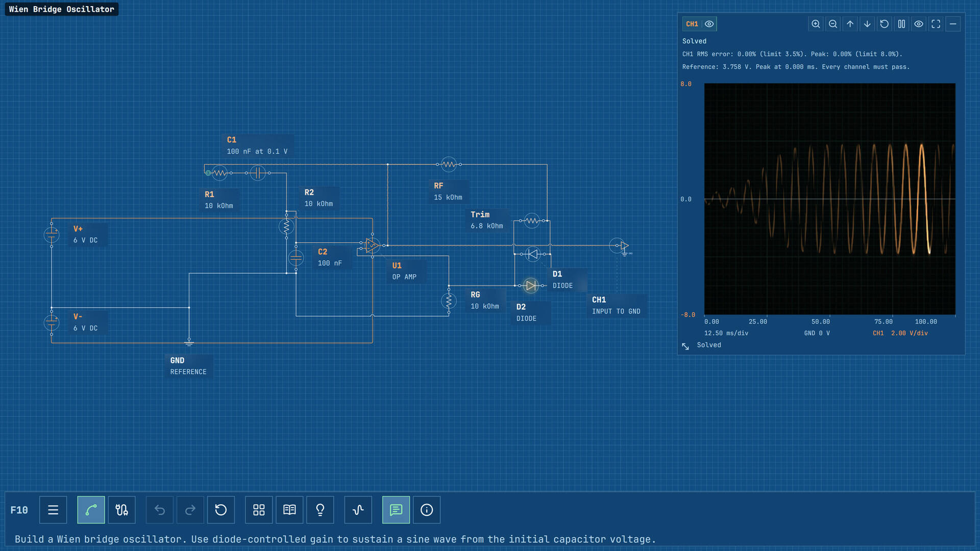Open the info circle button

coord(427,510)
